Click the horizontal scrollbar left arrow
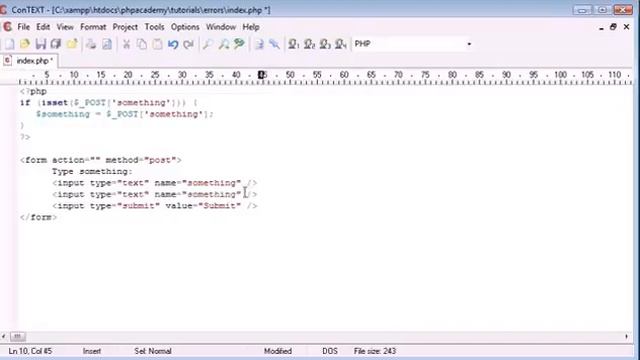This screenshot has width=640, height=360. [x=4, y=337]
